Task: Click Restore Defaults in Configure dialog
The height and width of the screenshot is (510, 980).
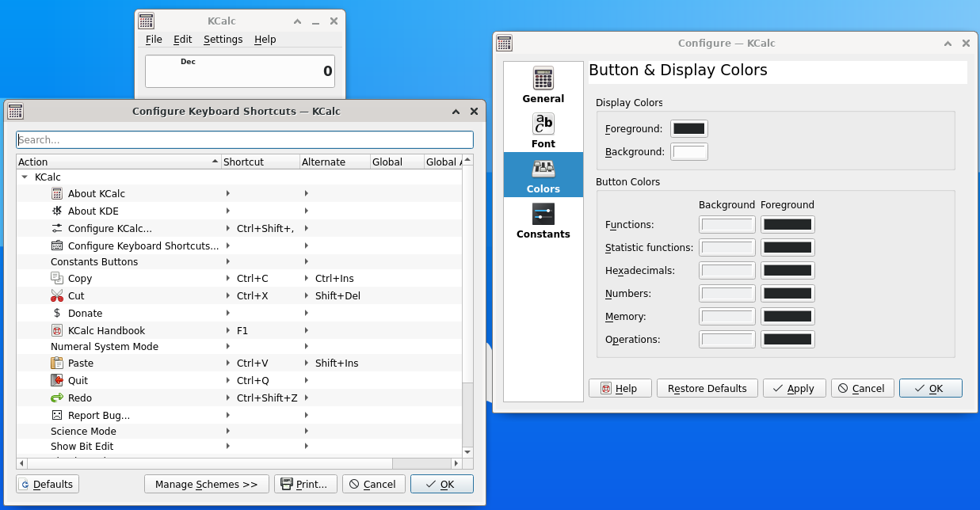Action: coord(707,388)
